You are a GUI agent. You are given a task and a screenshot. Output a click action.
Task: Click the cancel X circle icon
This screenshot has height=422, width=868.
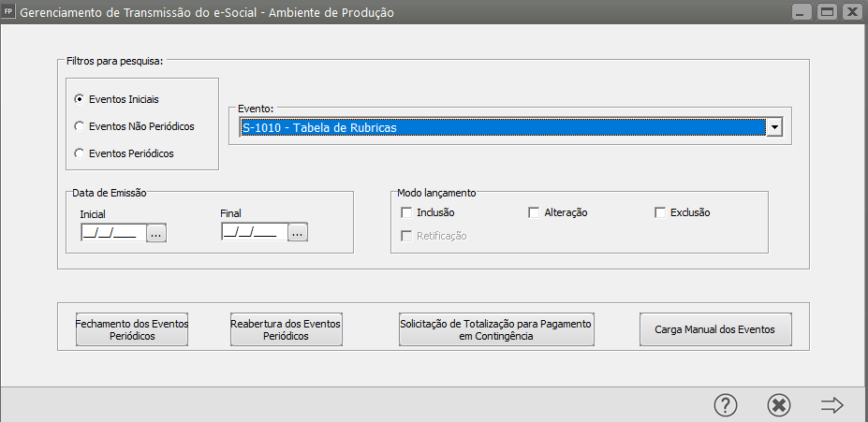pos(779,404)
